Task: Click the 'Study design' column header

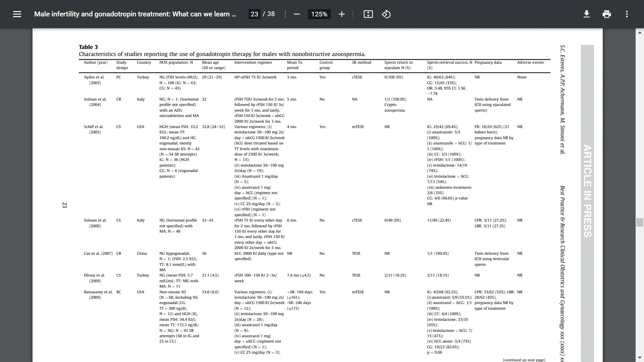Action: (x=122, y=65)
